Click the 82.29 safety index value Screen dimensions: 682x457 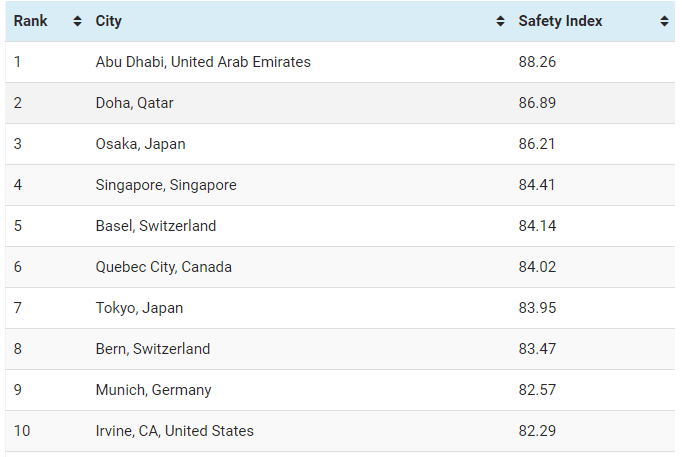tap(537, 431)
